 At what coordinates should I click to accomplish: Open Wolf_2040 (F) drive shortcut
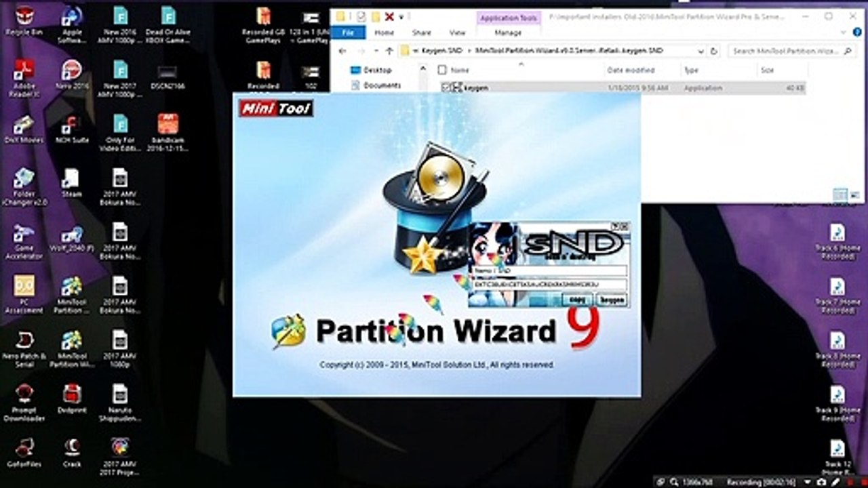point(72,237)
